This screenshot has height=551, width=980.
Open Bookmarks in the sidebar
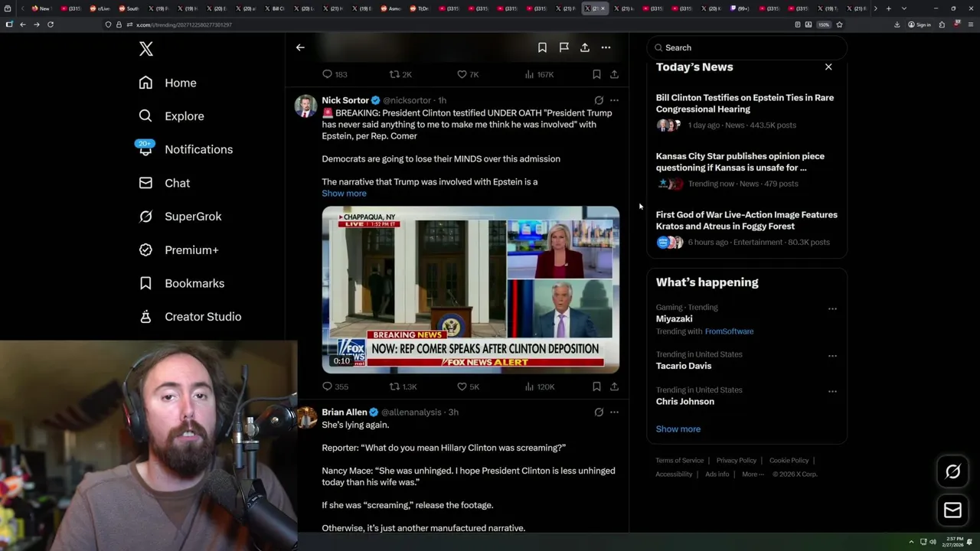181,283
